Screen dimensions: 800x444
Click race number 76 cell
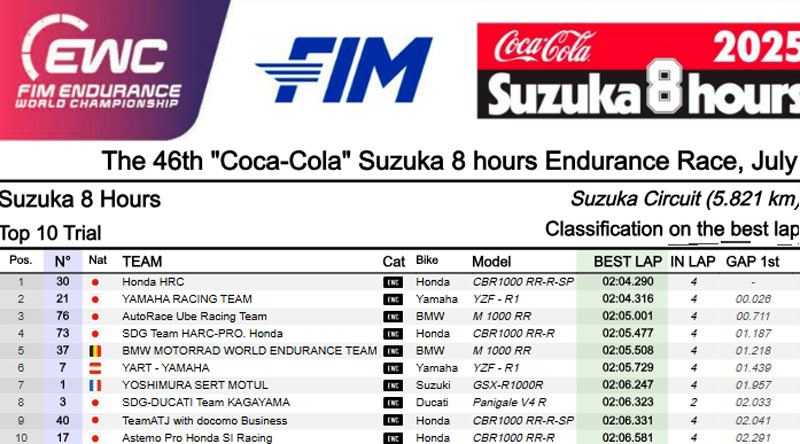point(62,316)
